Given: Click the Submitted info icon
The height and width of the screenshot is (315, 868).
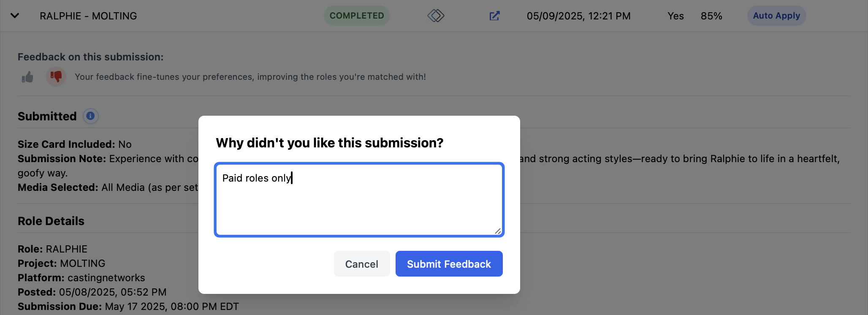Looking at the screenshot, I should tap(90, 116).
